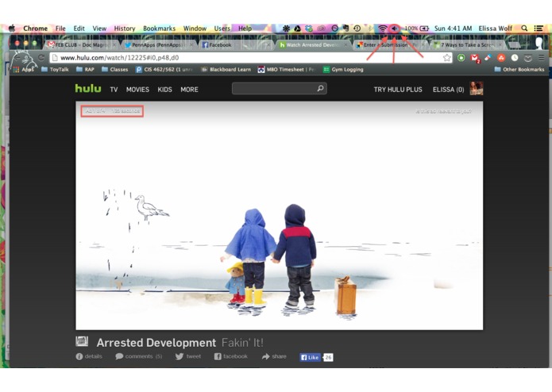Switch to the Enter a Submission tab
Image resolution: width=552 pixels, height=392 pixels.
click(389, 45)
